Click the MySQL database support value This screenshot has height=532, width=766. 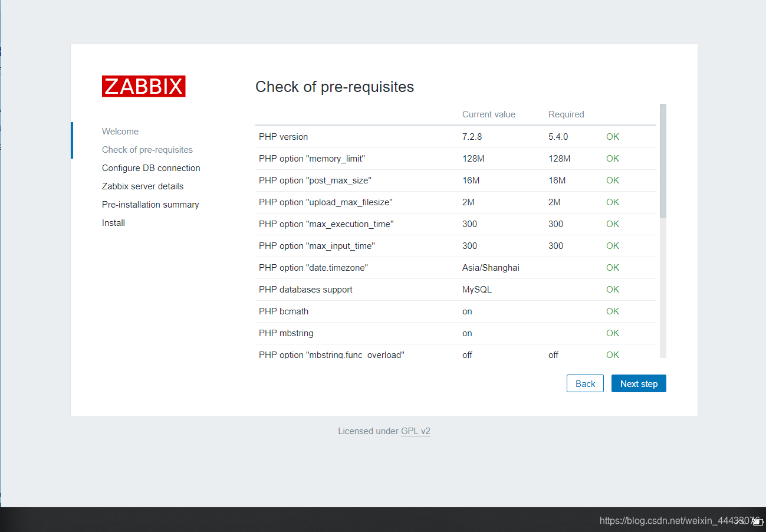[x=477, y=290]
